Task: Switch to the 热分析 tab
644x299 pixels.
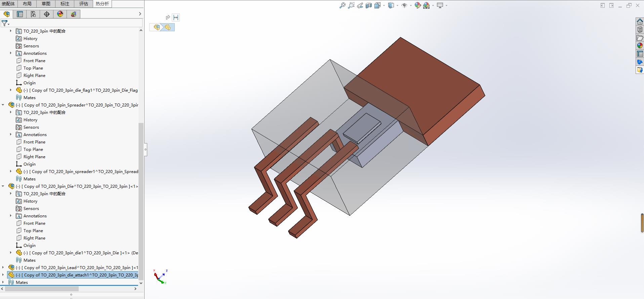Action: (x=102, y=4)
